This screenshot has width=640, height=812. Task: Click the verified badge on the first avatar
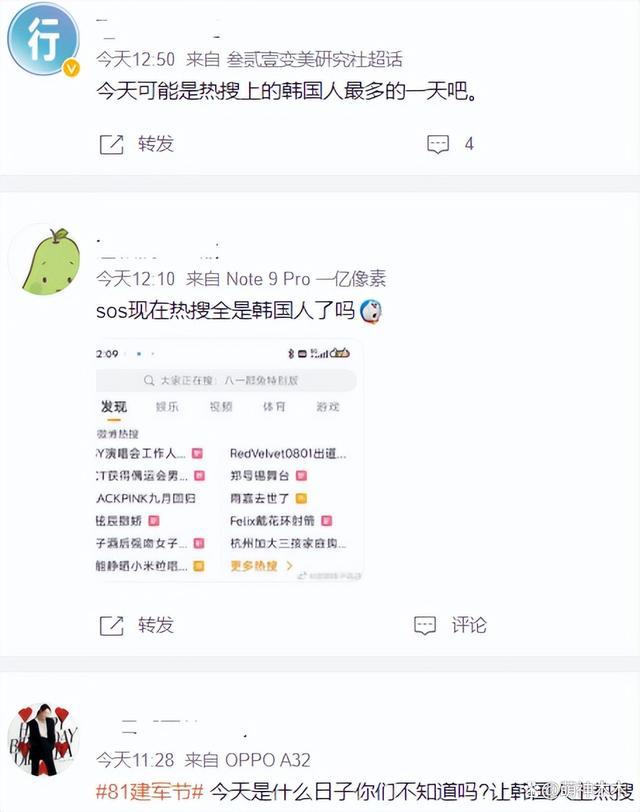pyautogui.click(x=71, y=68)
